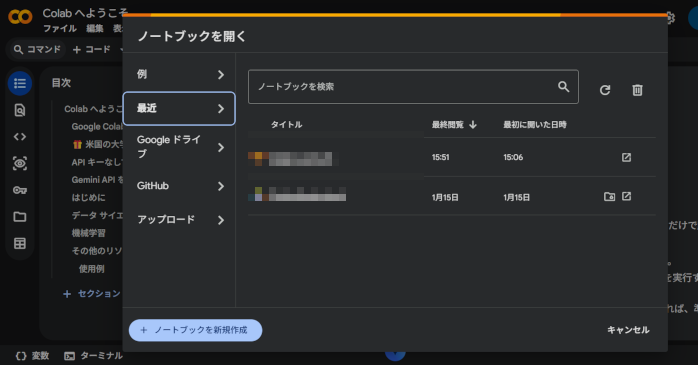Click ターミナル in the status bar
This screenshot has width=698, height=365.
coord(101,356)
